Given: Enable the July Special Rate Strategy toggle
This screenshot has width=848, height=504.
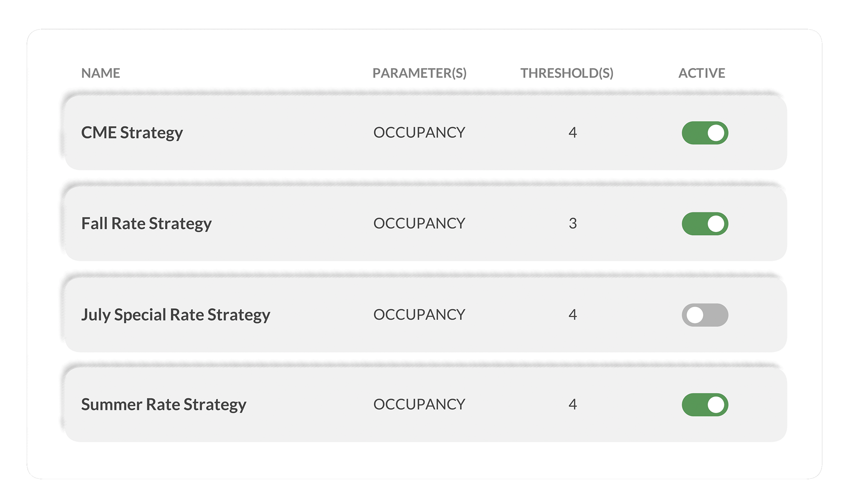Looking at the screenshot, I should click(x=704, y=315).
